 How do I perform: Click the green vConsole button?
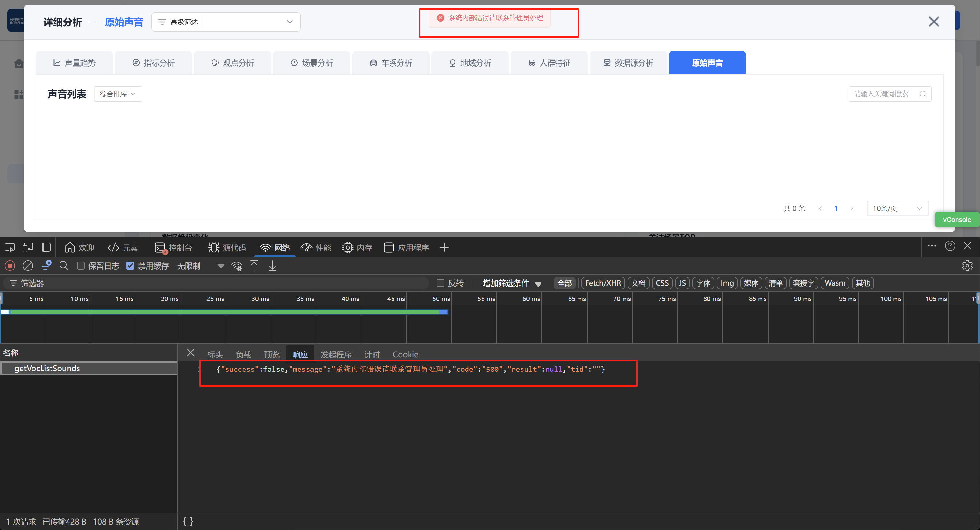957,220
